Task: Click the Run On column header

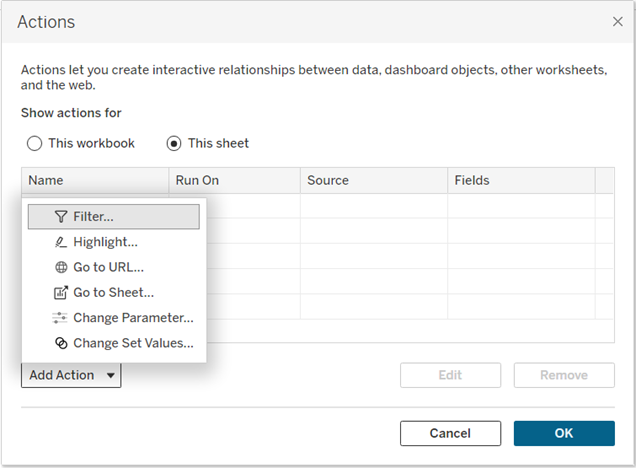Action: 234,180
